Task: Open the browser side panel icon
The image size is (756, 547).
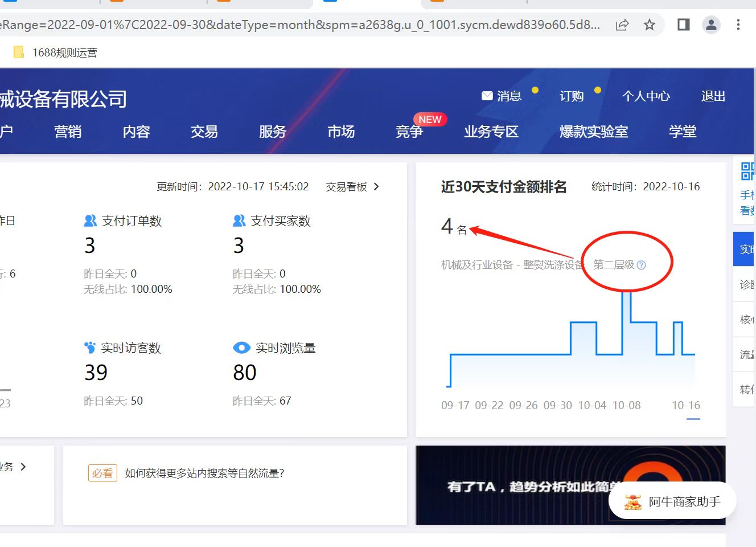Action: click(684, 25)
